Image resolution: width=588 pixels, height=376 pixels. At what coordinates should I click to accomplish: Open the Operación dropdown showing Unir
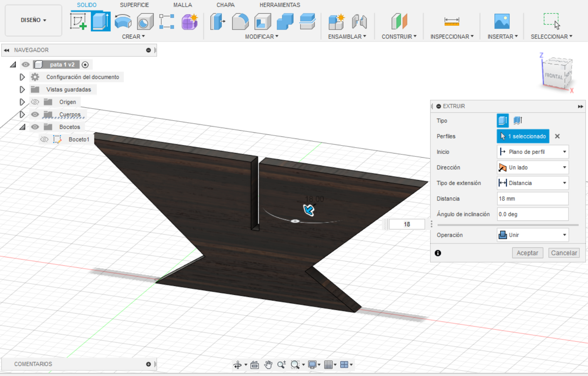pyautogui.click(x=533, y=235)
